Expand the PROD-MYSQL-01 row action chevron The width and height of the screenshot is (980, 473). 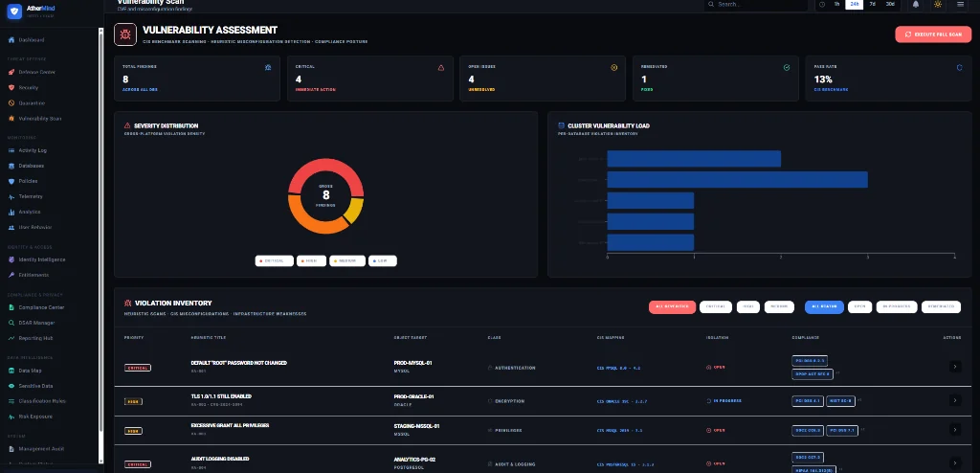coord(955,368)
